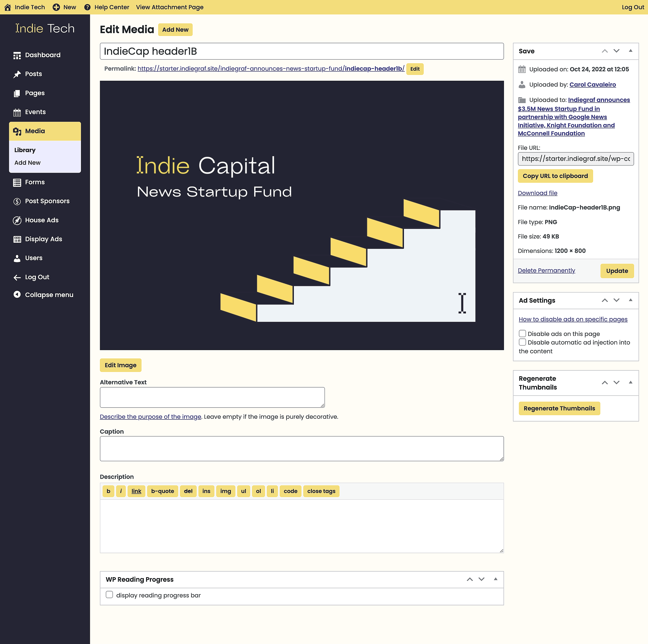This screenshot has width=648, height=644.
Task: Open the Library submenu item
Action: click(x=25, y=150)
